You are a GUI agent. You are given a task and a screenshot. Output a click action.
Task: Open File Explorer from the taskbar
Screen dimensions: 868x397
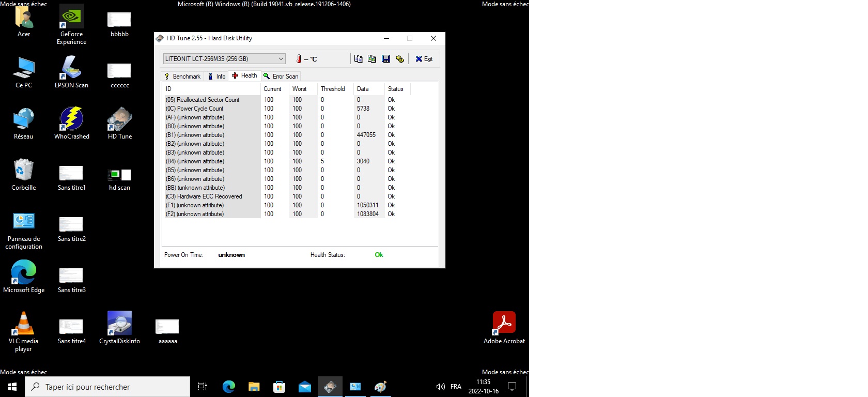click(254, 387)
